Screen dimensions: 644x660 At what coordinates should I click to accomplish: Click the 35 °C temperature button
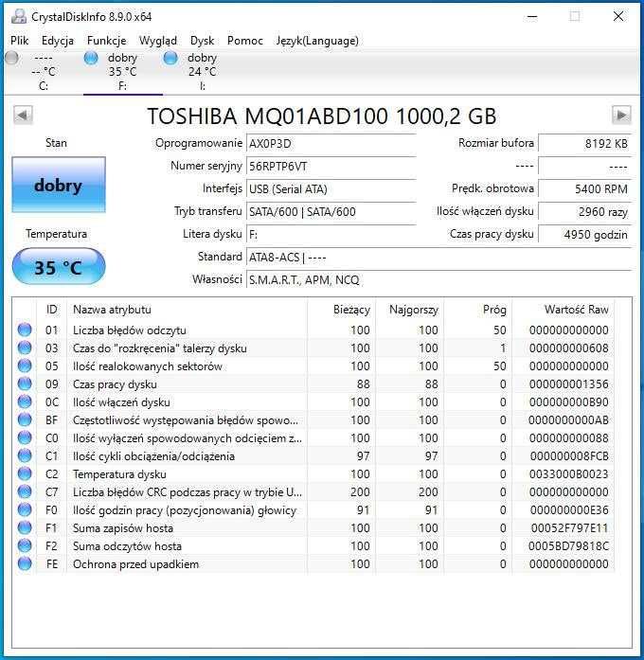coord(59,267)
